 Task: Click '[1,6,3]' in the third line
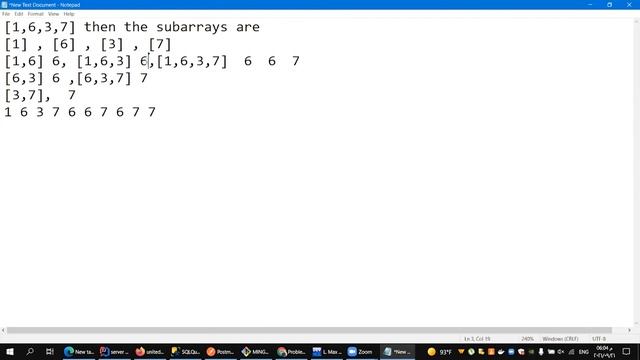tap(104, 61)
